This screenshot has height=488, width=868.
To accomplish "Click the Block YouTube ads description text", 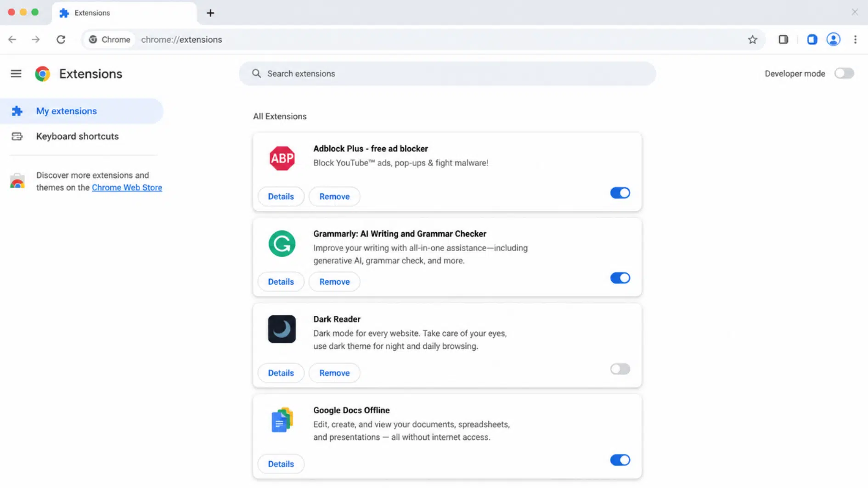I will pos(401,163).
